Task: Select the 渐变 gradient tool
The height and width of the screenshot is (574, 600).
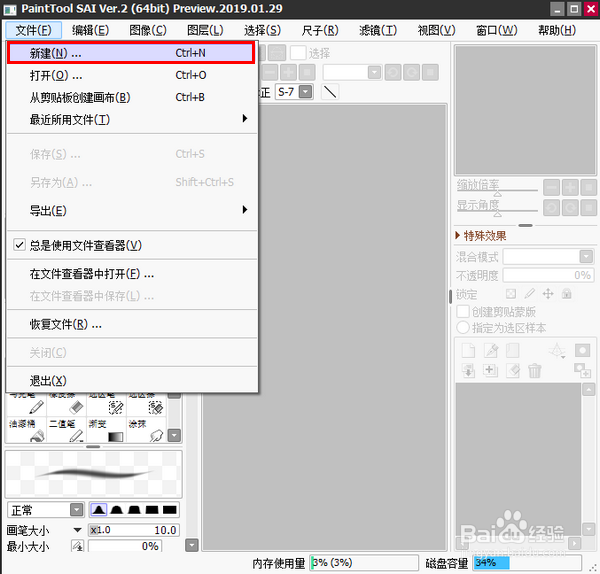Action: point(106,430)
